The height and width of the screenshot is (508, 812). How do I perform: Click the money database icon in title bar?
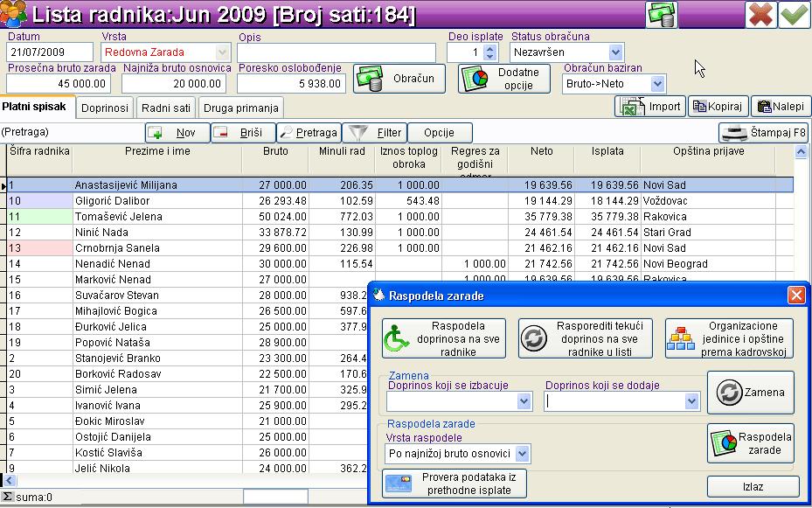[662, 16]
